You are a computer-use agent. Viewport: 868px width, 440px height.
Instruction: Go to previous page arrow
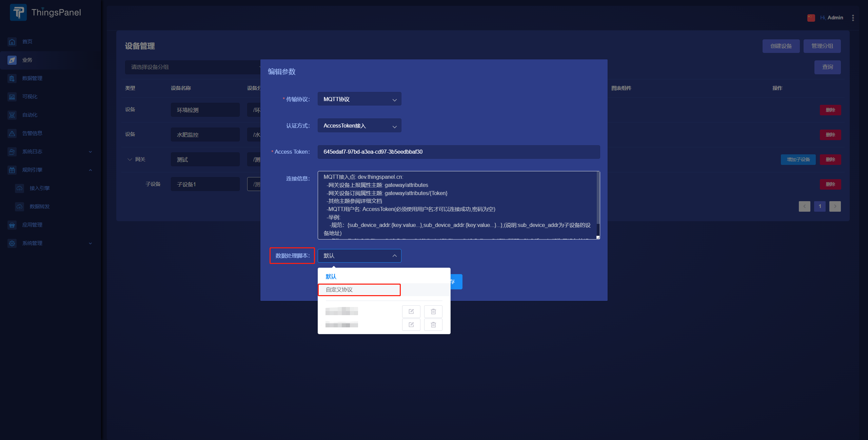(x=804, y=206)
